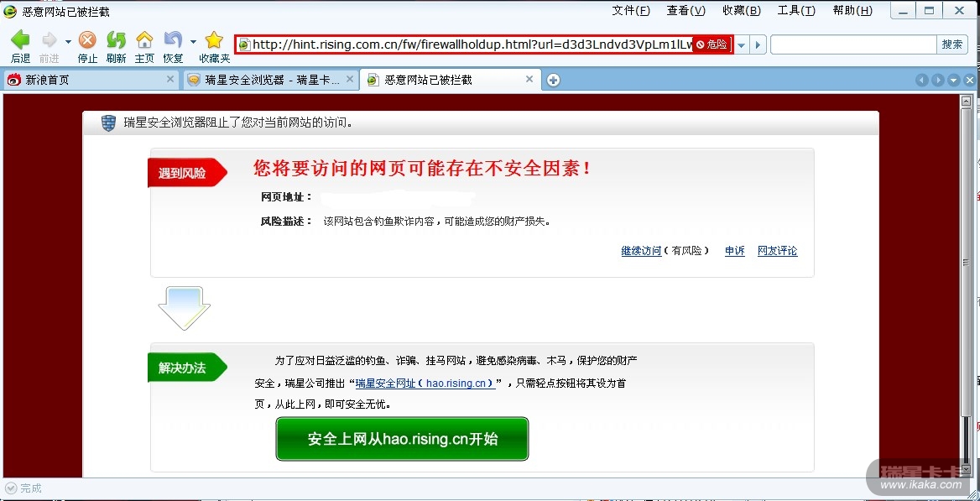
Task: Click the red 遇到风险 label
Action: [x=185, y=173]
